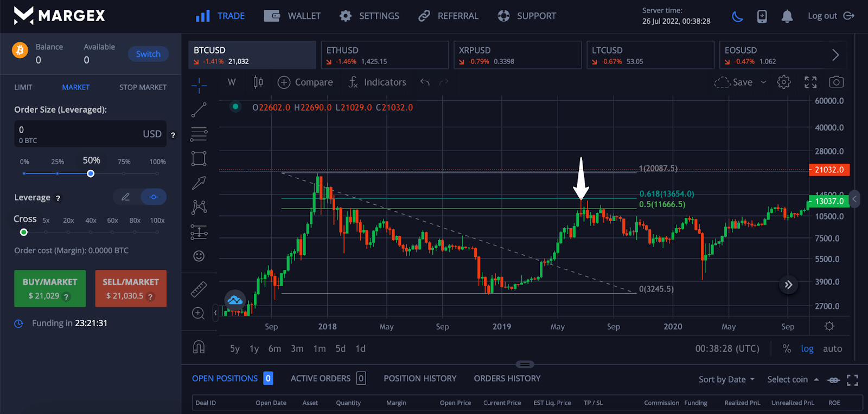Open the chart snapshot camera
This screenshot has height=414, width=868.
click(x=836, y=82)
